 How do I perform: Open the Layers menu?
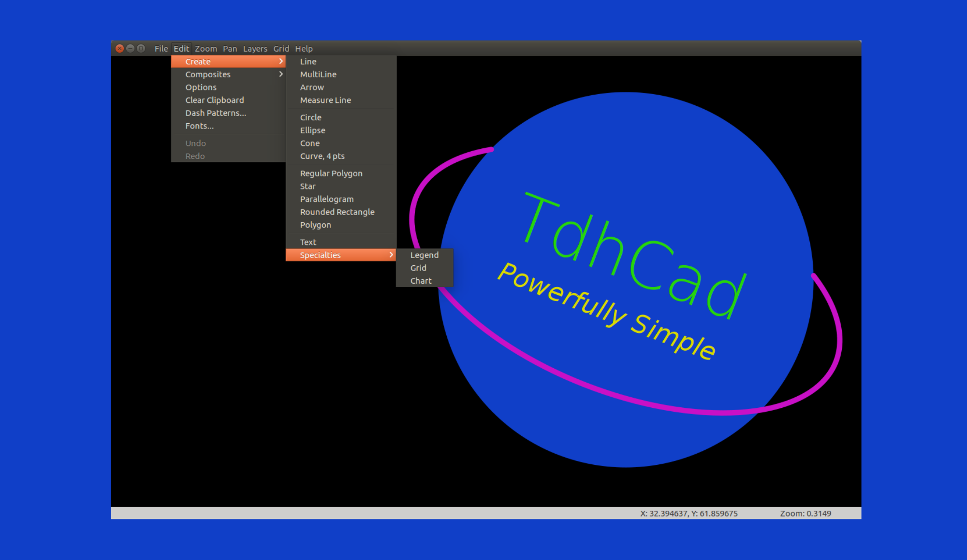coord(255,48)
